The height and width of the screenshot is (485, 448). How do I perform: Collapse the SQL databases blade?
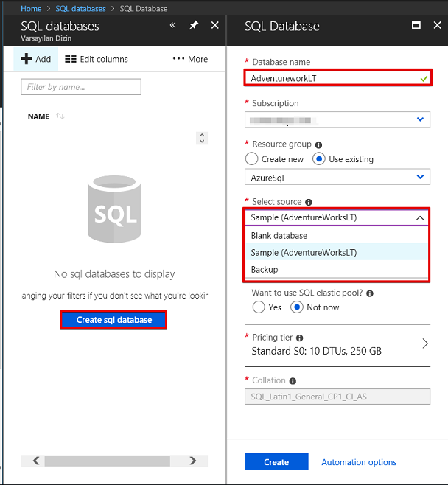[173, 25]
